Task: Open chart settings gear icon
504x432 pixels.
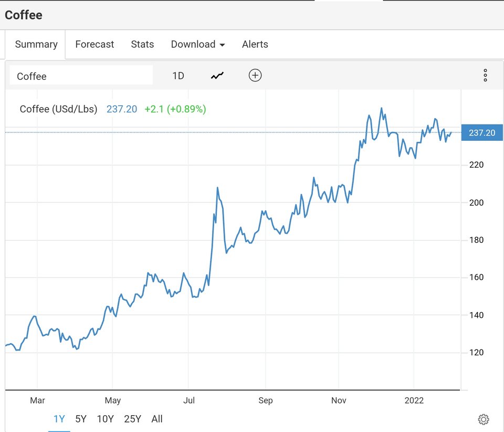Action: coord(484,419)
